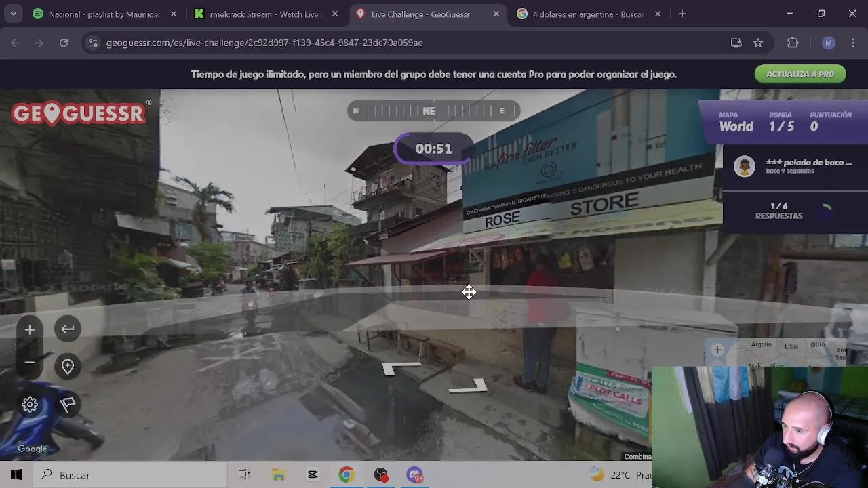Bookmark this page with the star
Viewport: 868px width, 488px height.
coord(758,43)
